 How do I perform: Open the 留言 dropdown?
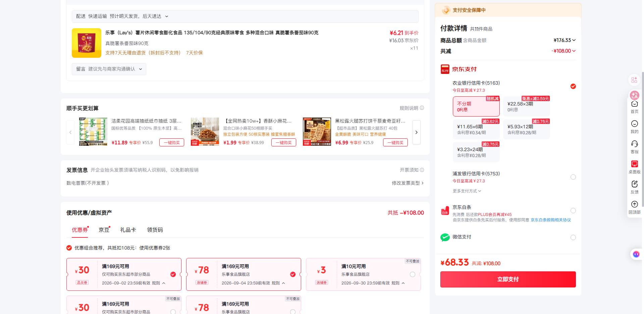(x=109, y=69)
